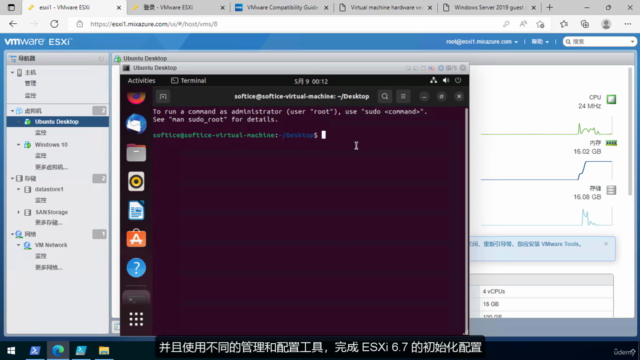The height and width of the screenshot is (360, 640).
Task: Select datastore1 in navigator
Action: point(49,189)
